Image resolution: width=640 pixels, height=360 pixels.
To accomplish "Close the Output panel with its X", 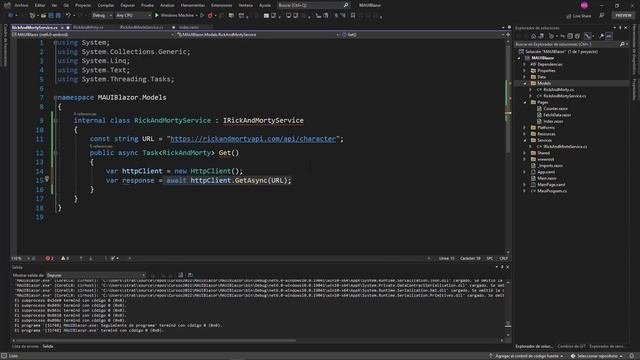I will [x=507, y=267].
